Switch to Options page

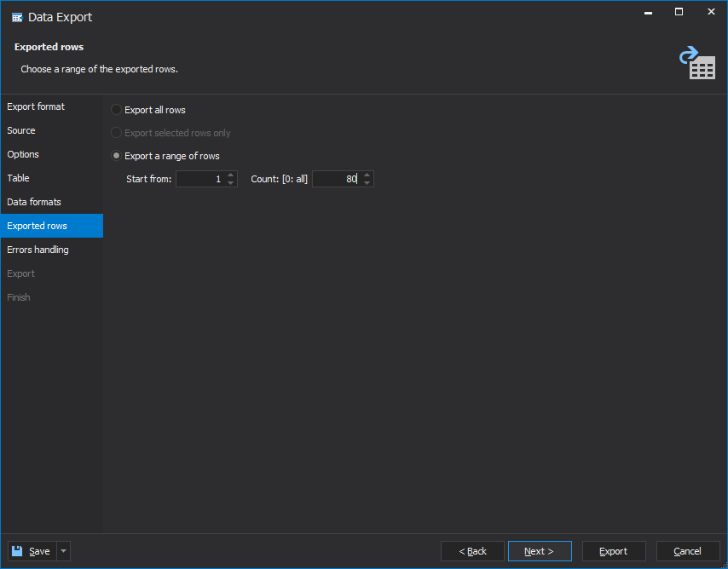[x=23, y=154]
